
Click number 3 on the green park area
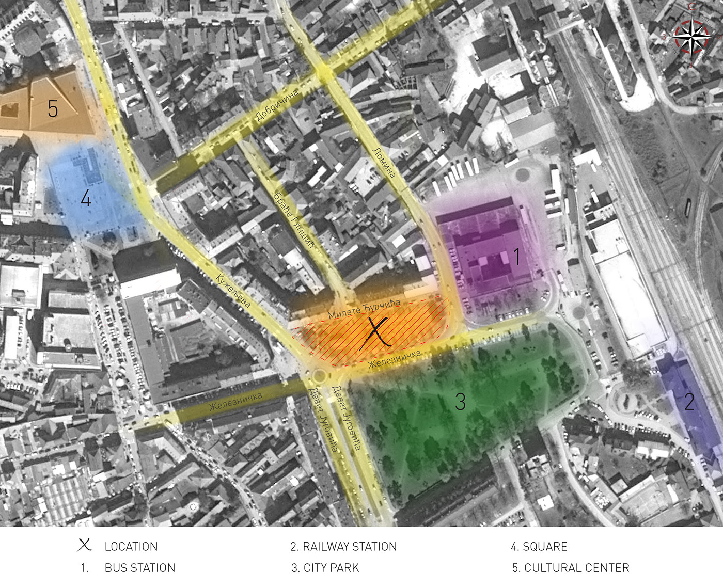(460, 401)
